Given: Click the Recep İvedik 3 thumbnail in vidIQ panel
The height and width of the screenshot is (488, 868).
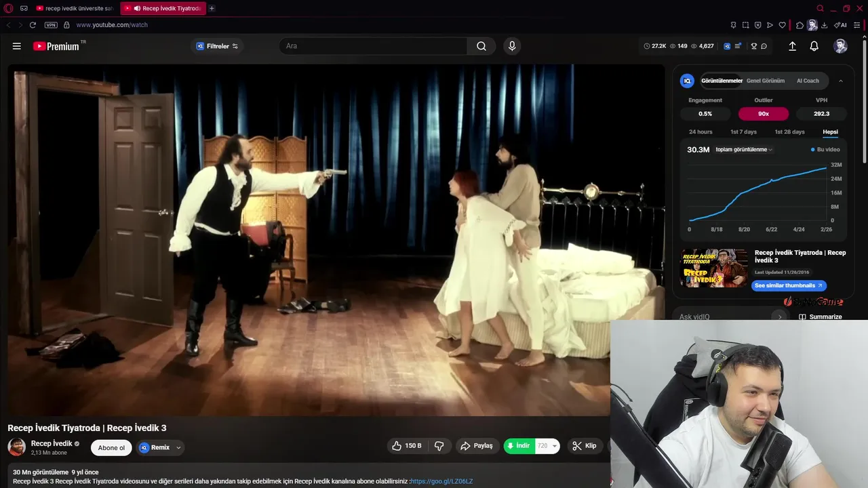Looking at the screenshot, I should (714, 268).
